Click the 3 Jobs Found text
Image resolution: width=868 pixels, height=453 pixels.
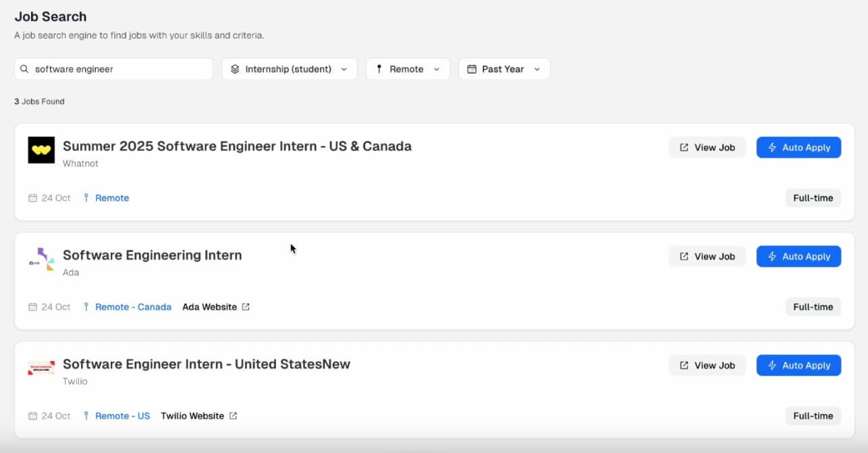click(39, 101)
